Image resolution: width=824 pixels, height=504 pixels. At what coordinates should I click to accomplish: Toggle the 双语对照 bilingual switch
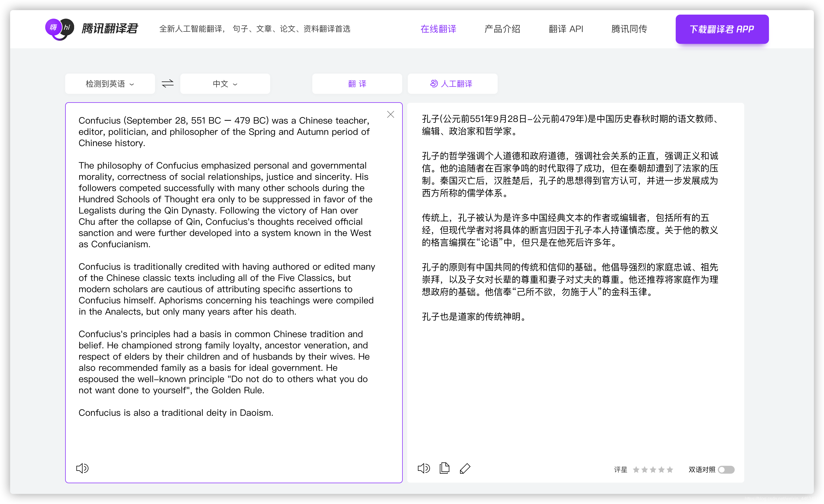click(x=726, y=469)
